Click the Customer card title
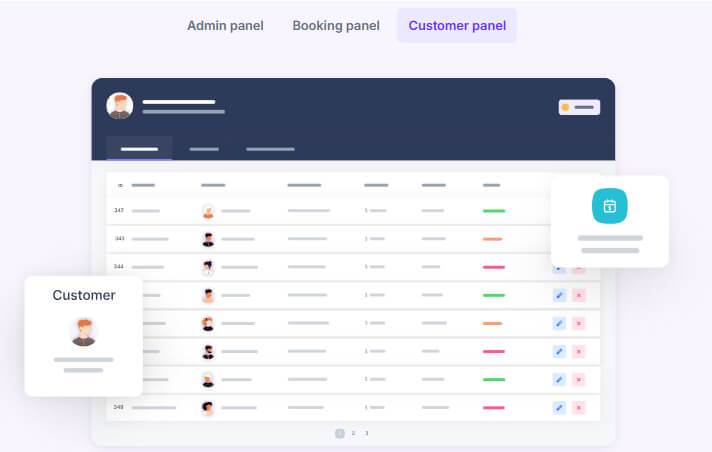The height and width of the screenshot is (452, 712). [84, 295]
